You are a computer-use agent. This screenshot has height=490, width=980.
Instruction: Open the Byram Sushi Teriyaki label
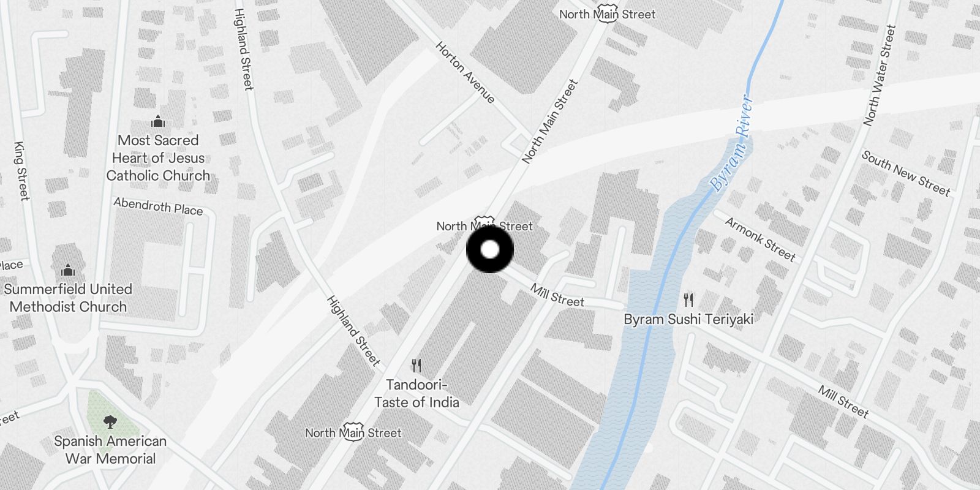click(x=688, y=319)
